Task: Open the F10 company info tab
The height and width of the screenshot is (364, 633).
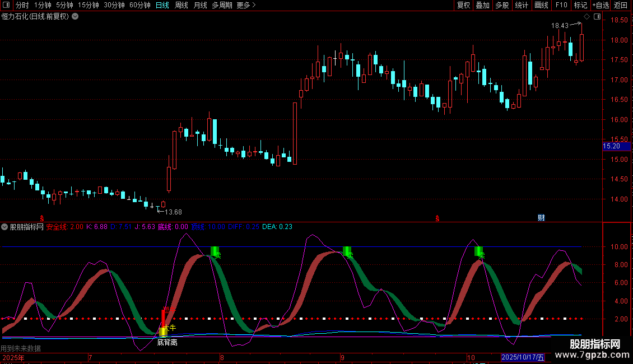Action: tap(561, 5)
